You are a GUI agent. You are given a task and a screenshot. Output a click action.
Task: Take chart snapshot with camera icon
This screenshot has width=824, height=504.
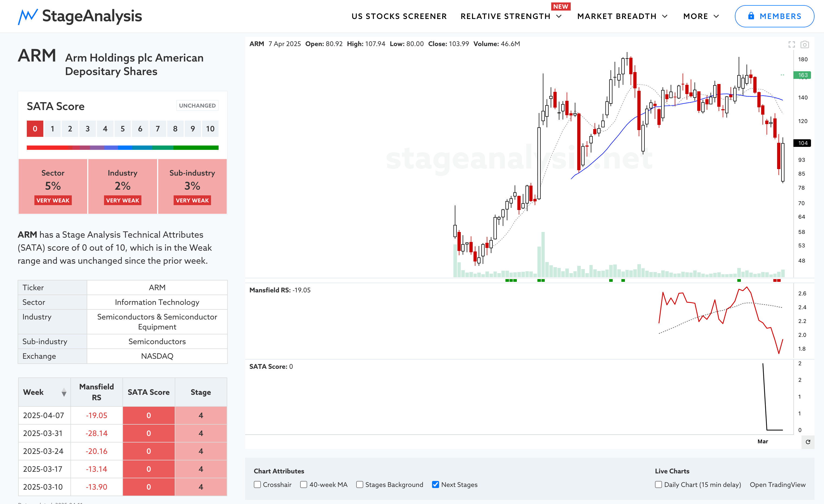(804, 44)
